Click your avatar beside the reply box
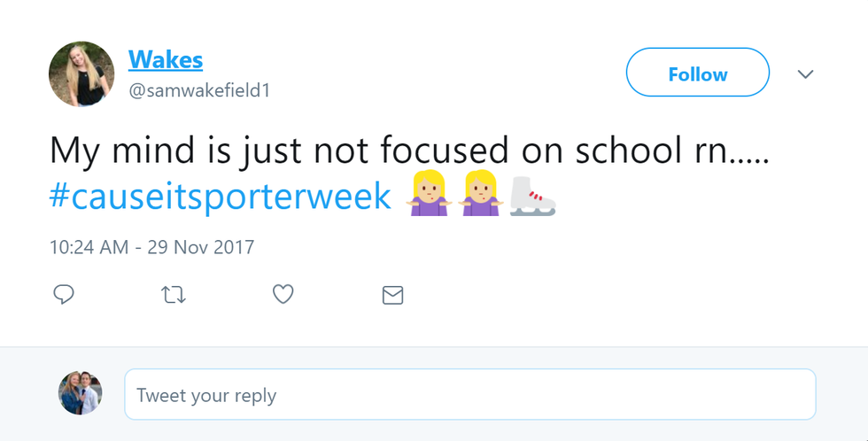 tap(81, 393)
